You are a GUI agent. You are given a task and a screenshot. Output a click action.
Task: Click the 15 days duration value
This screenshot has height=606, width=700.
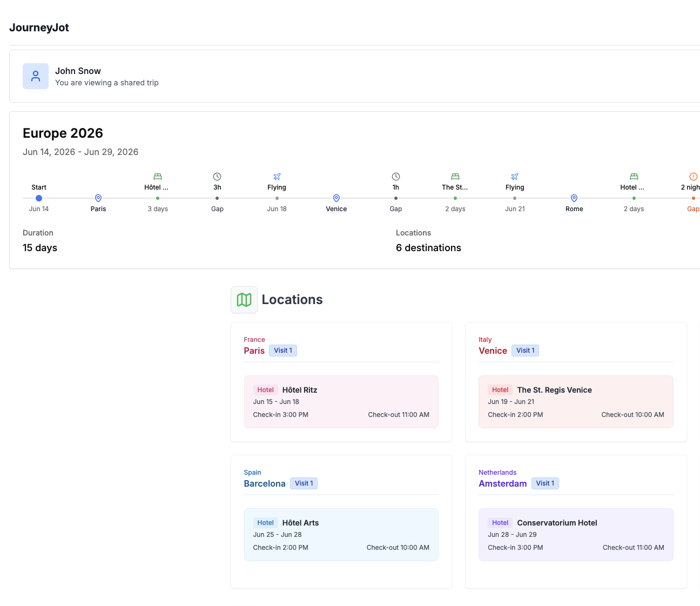coord(40,248)
